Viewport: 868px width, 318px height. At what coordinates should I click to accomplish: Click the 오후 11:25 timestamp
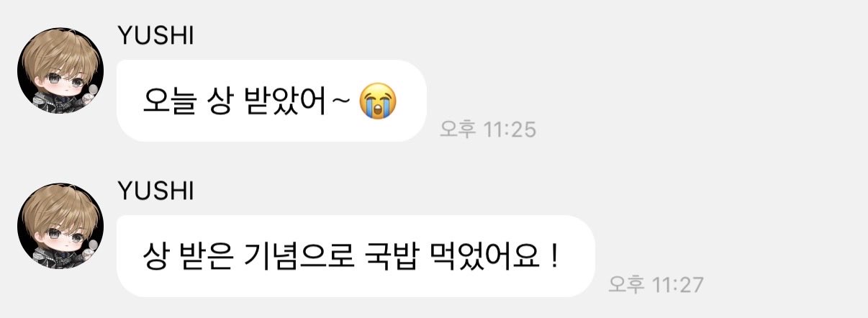coord(488,130)
